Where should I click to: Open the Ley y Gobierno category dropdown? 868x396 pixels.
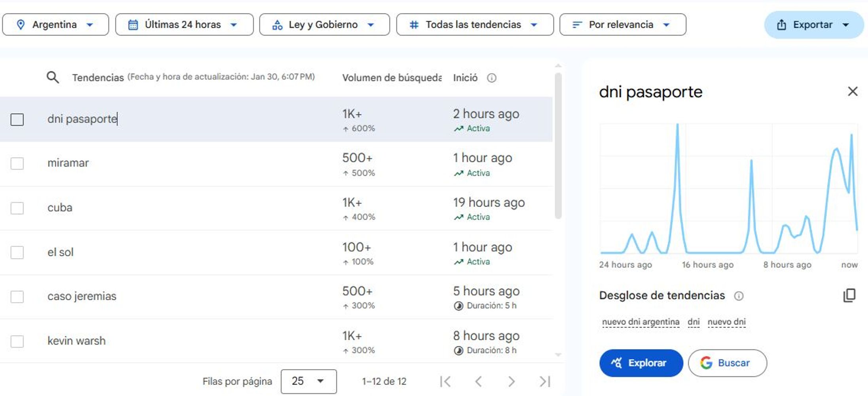point(324,25)
